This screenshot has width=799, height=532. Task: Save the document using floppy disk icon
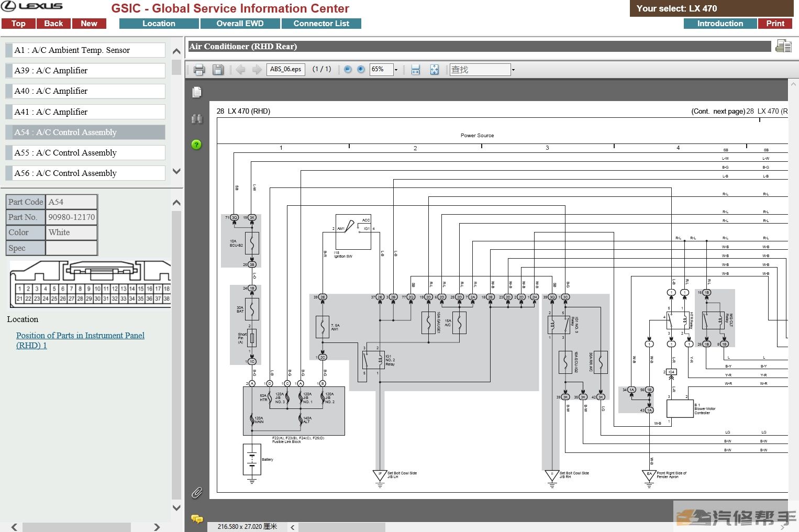point(218,70)
